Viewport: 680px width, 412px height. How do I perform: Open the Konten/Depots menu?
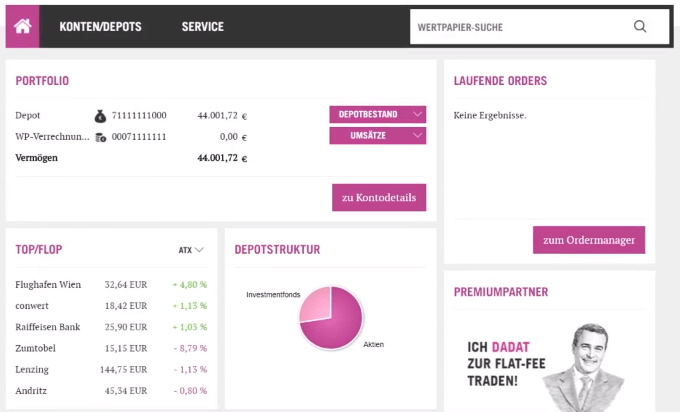click(100, 26)
